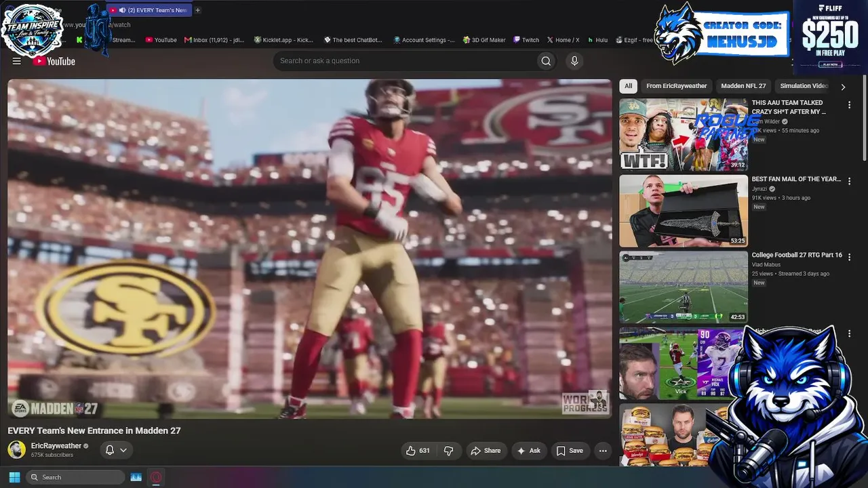Select the Simulation Video chip
The image size is (868, 488).
pyautogui.click(x=804, y=86)
